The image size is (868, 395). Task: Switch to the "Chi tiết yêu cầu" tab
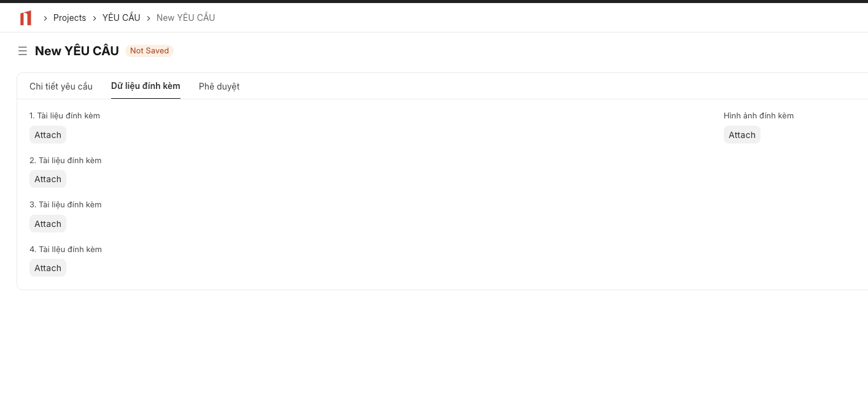(61, 86)
